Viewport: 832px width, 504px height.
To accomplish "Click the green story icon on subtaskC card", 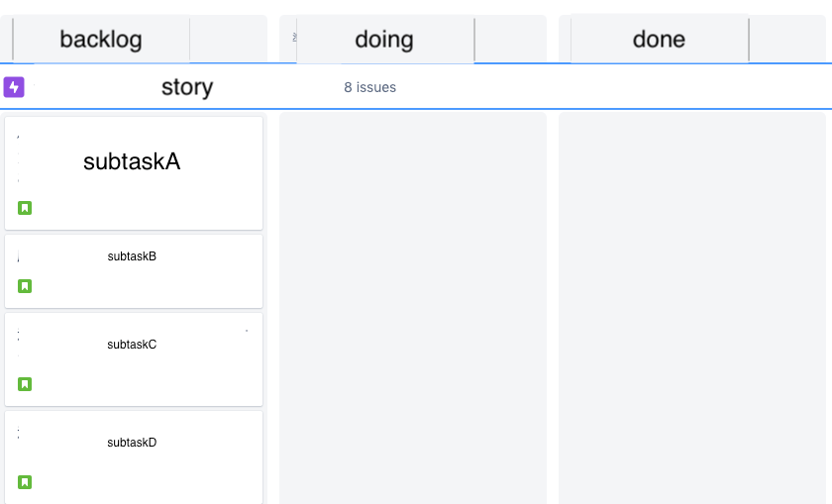I will tap(25, 383).
